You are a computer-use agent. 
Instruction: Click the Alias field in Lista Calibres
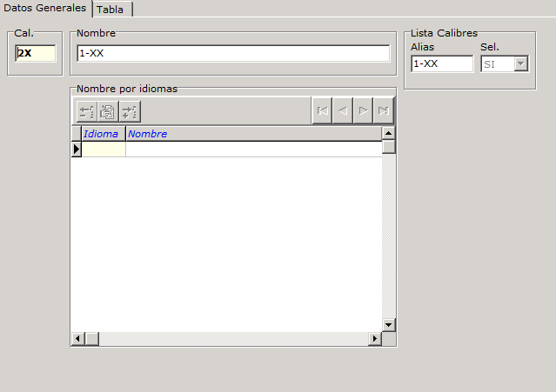441,63
